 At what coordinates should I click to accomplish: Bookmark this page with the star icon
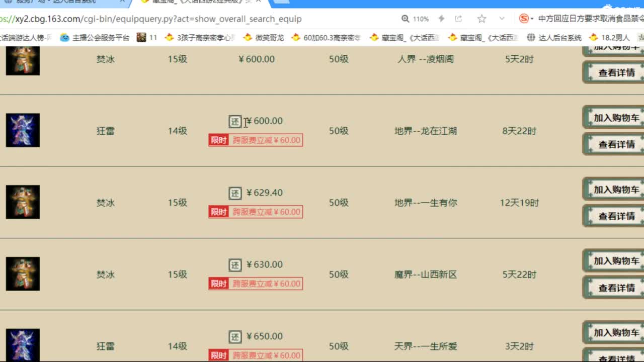481,19
